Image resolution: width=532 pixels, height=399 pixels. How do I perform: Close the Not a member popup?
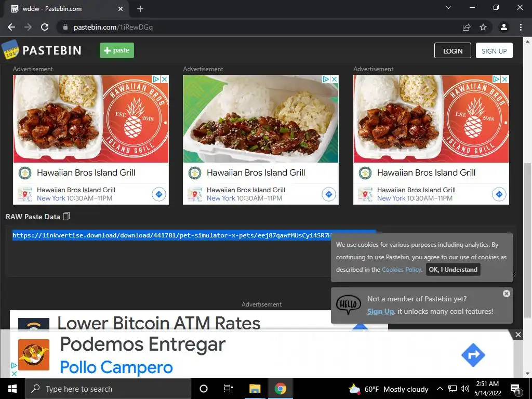(506, 294)
